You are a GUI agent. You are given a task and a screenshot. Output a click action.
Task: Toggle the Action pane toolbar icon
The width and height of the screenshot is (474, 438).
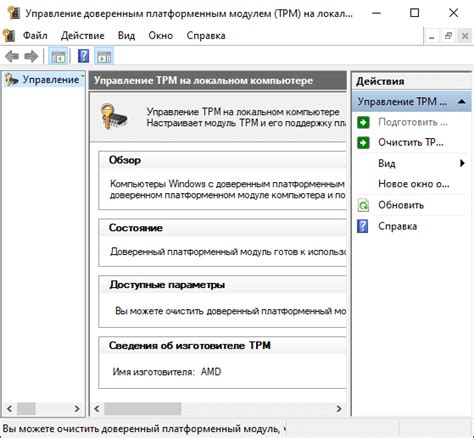click(104, 56)
